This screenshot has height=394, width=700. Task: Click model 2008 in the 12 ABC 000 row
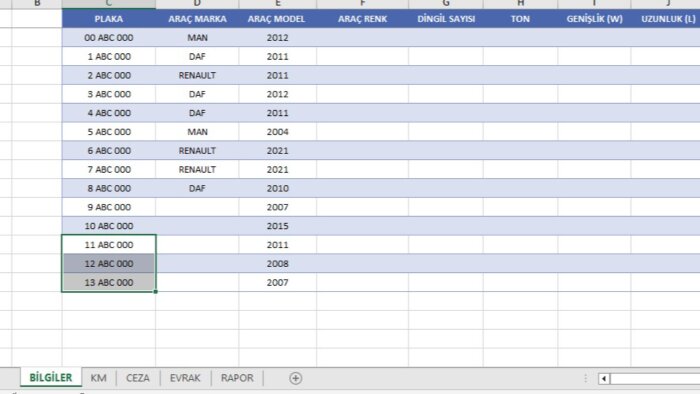tap(277, 263)
